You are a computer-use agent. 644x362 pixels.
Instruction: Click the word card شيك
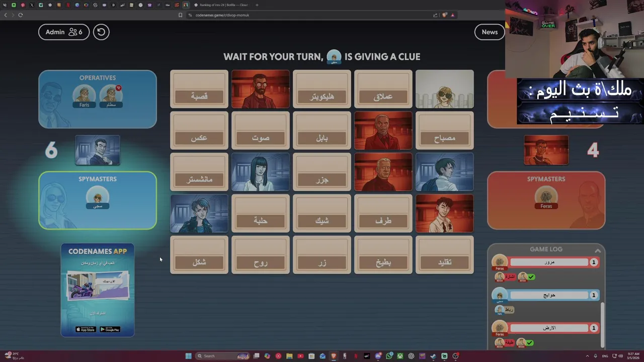322,213
